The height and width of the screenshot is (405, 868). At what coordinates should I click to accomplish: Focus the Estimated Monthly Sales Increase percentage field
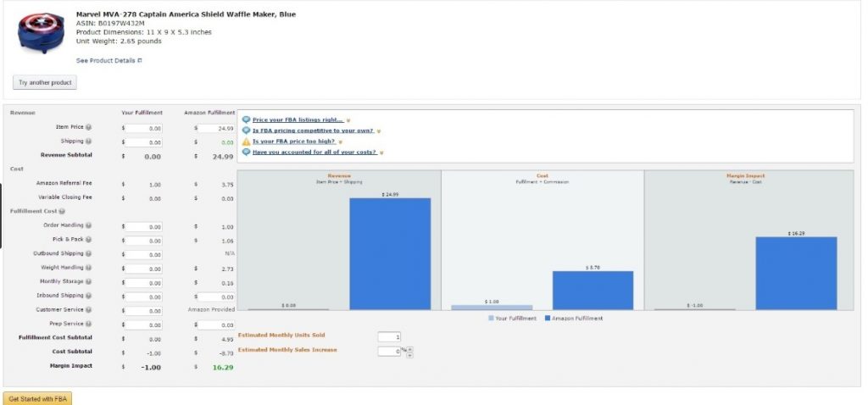[x=389, y=352]
